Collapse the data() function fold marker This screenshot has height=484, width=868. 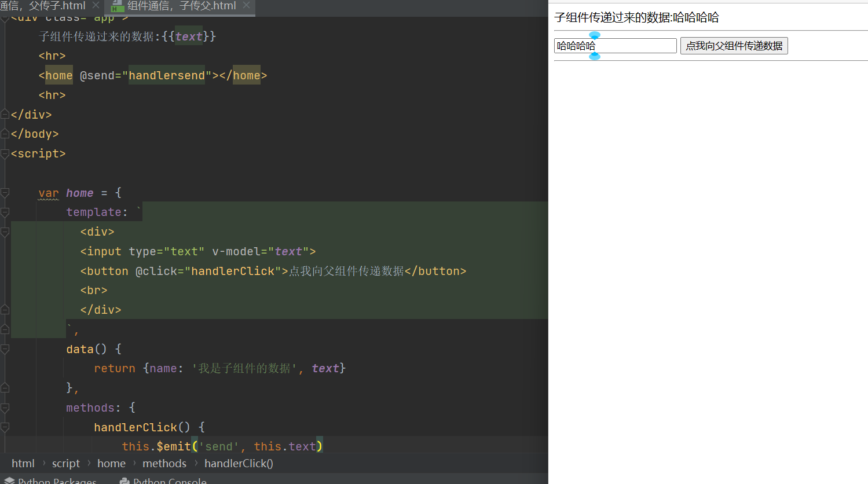point(5,349)
